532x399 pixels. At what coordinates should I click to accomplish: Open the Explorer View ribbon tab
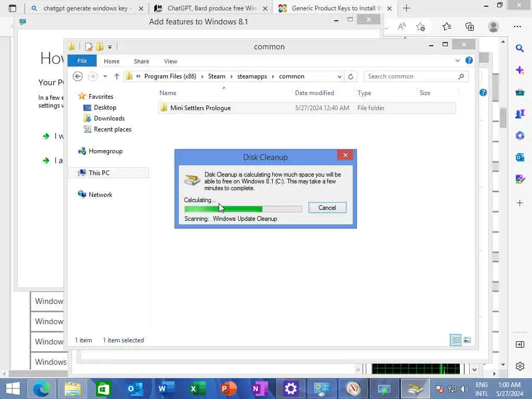[x=170, y=61]
